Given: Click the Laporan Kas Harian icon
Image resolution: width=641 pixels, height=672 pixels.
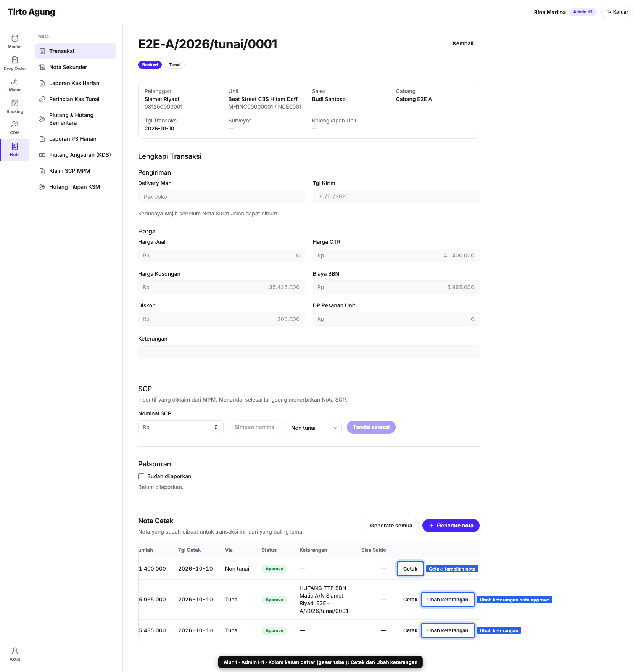Looking at the screenshot, I should [x=42, y=83].
